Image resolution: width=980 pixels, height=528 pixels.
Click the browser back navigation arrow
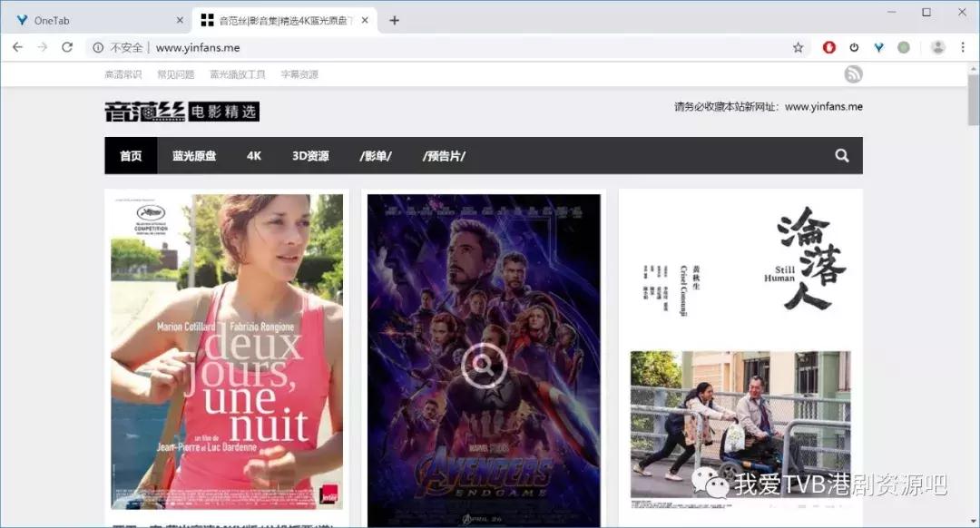click(18, 46)
